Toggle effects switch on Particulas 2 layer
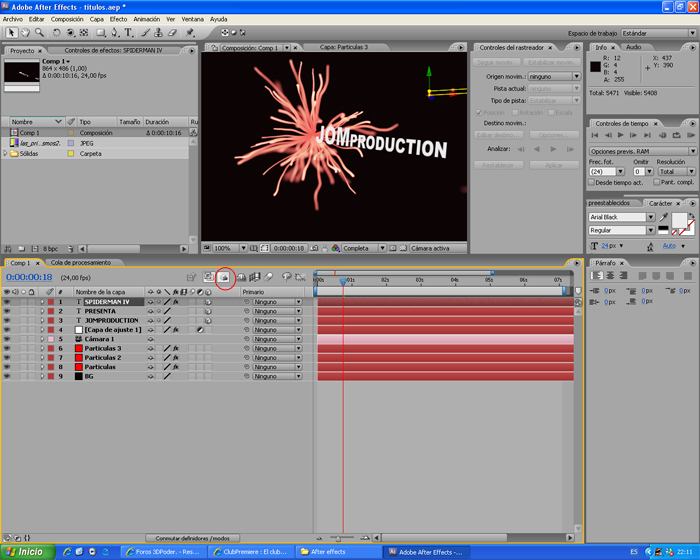The height and width of the screenshot is (560, 700). 176,358
